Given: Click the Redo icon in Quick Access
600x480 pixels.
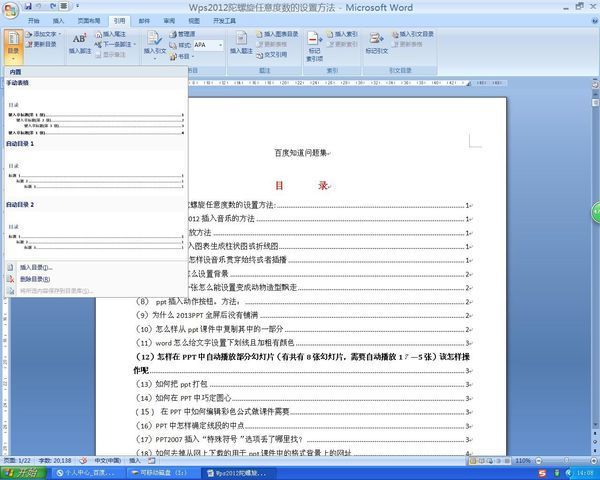Looking at the screenshot, I should pyautogui.click(x=53, y=6).
